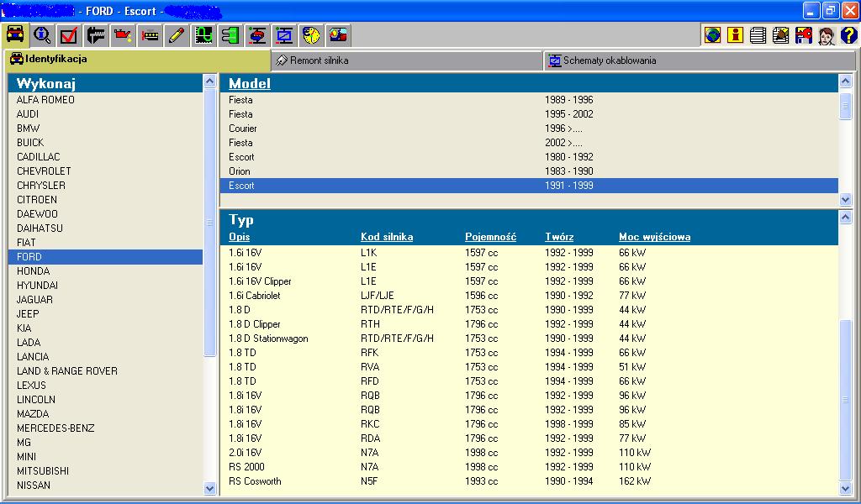This screenshot has height=504, width=861.
Task: Click the Typ list scroll-up arrow
Action: pos(846,218)
